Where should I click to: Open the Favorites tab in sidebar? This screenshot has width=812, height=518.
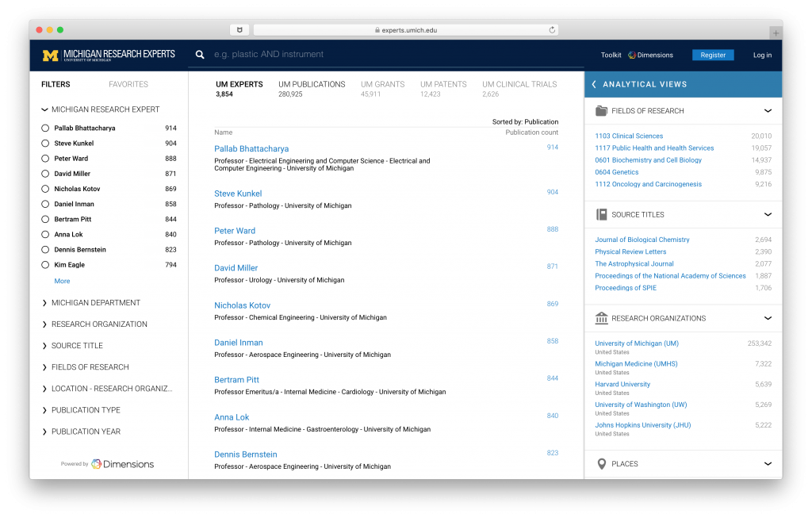pos(128,84)
